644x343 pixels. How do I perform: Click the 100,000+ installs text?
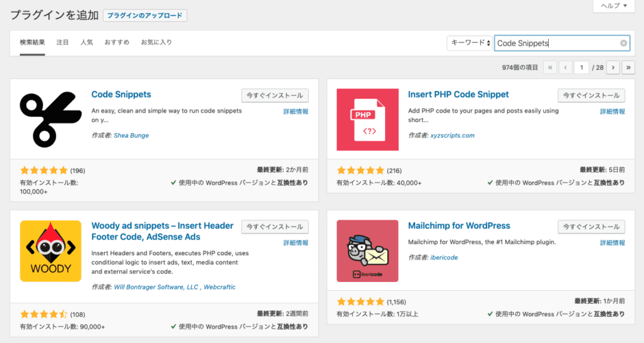coord(34,191)
